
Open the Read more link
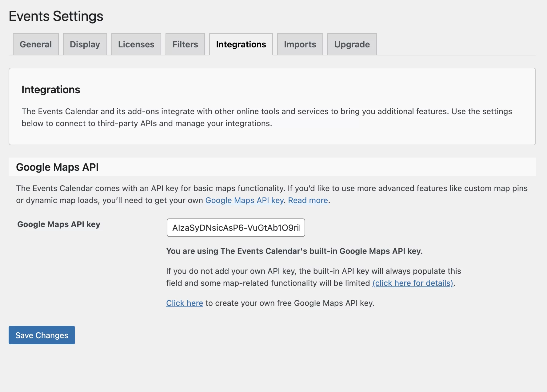(x=308, y=200)
